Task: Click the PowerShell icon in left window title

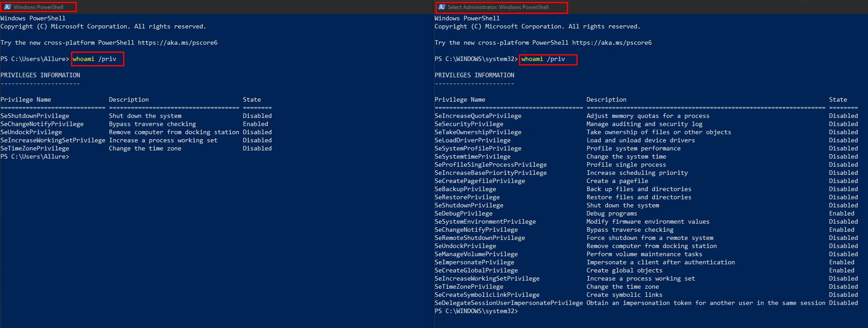Action: click(7, 7)
